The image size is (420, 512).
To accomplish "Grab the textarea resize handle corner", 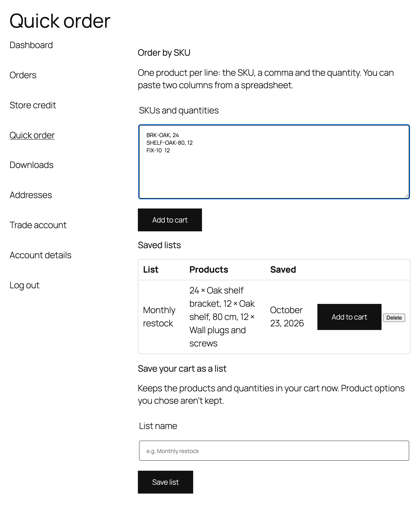I will click(406, 196).
